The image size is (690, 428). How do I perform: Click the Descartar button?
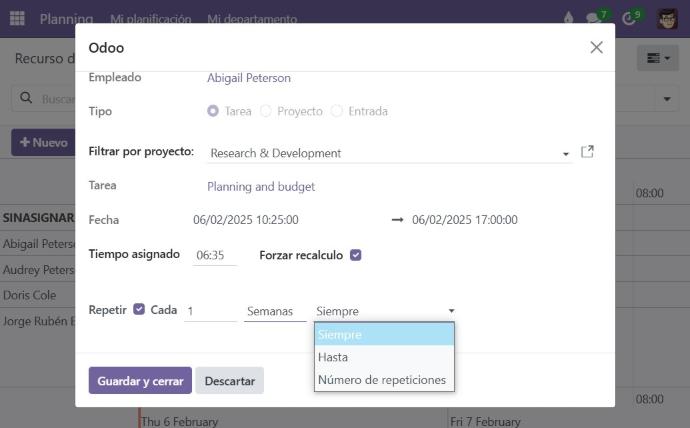click(230, 380)
